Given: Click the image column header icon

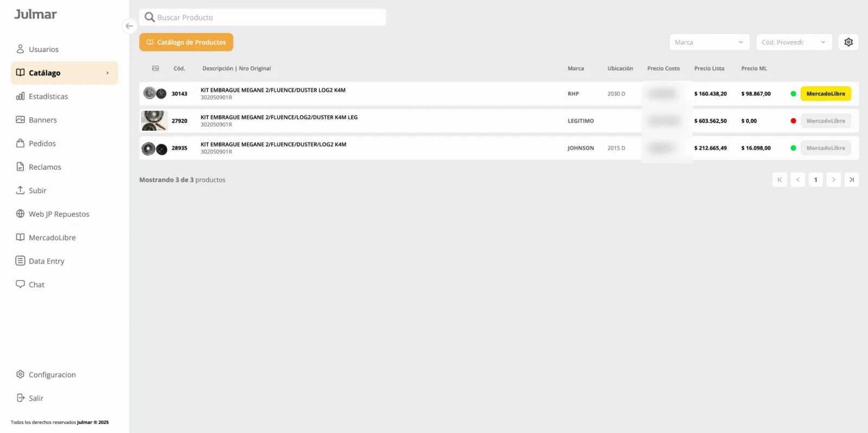Looking at the screenshot, I should point(156,68).
